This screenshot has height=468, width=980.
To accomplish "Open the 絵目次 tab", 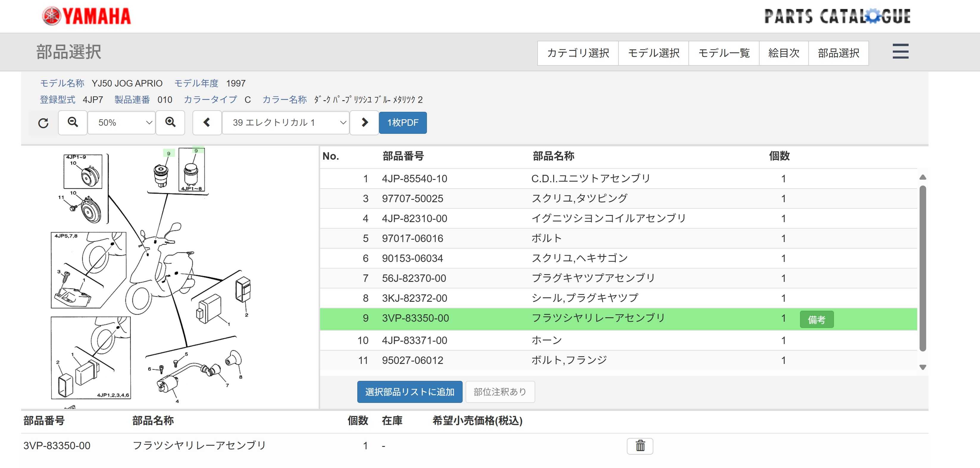I will pyautogui.click(x=784, y=53).
